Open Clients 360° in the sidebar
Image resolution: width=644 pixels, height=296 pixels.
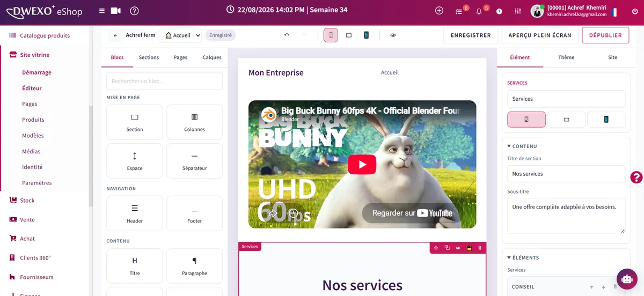[35, 258]
